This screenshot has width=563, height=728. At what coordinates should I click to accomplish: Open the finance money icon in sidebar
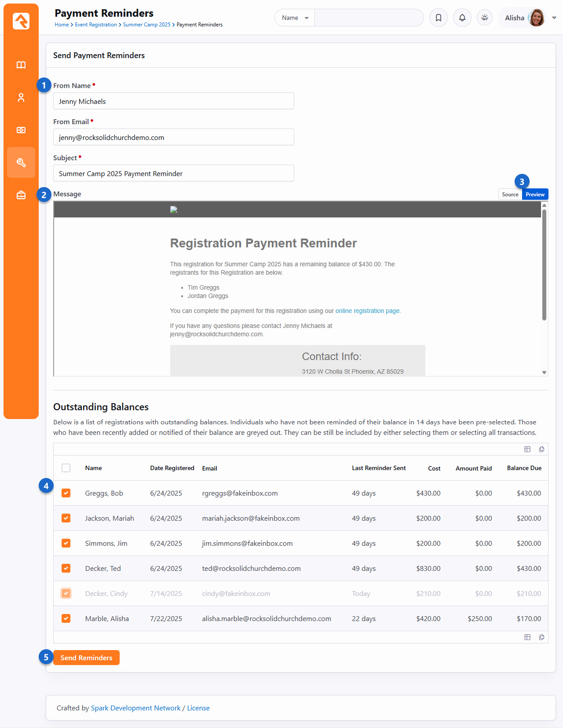(21, 130)
